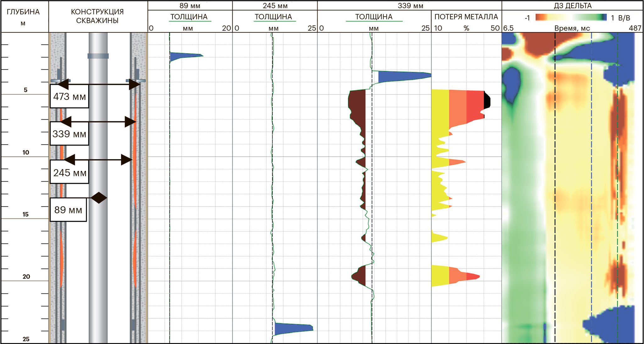Click the КОНСТРУКЦИЯ СКВАЖИНЫ header
This screenshot has width=644, height=344.
[x=97, y=16]
